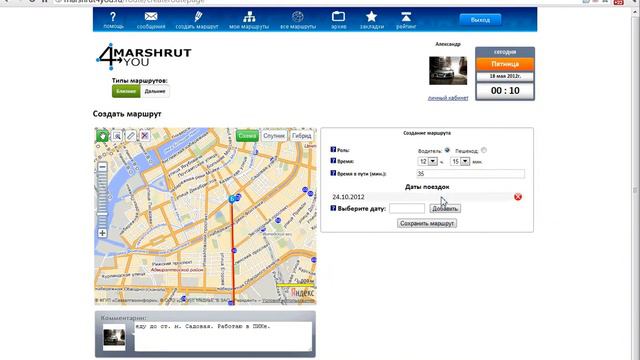Select Дальние route type
This screenshot has width=640, height=360.
[x=155, y=91]
